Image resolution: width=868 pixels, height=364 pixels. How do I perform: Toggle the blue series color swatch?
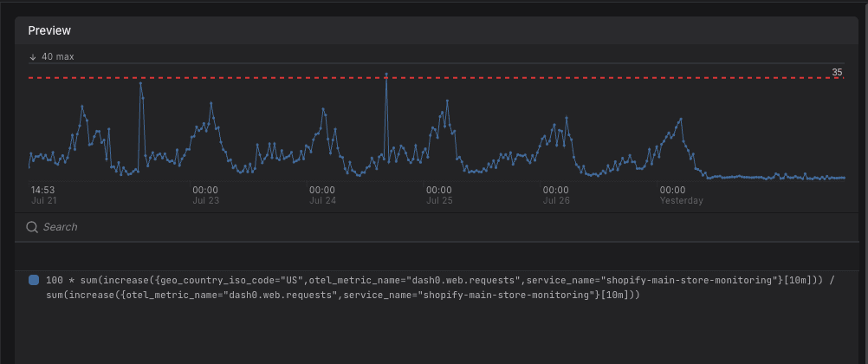(x=34, y=280)
